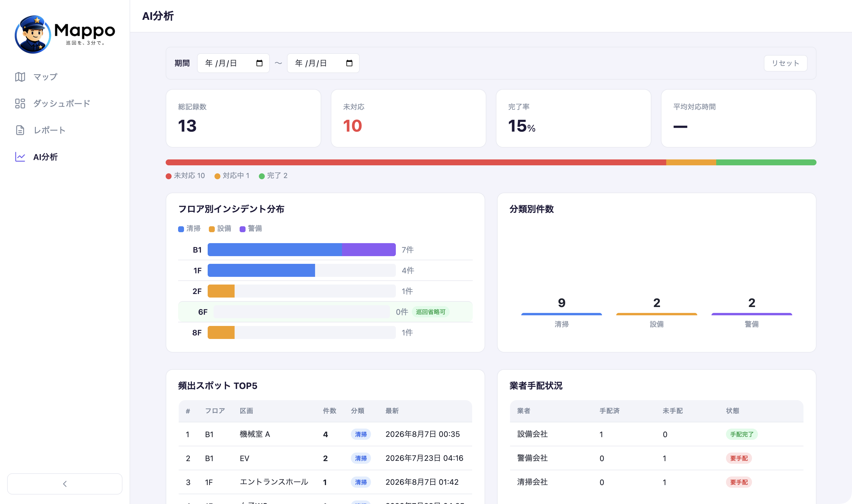
Task: Open the ダッシュボード grid icon
Action: [20, 104]
